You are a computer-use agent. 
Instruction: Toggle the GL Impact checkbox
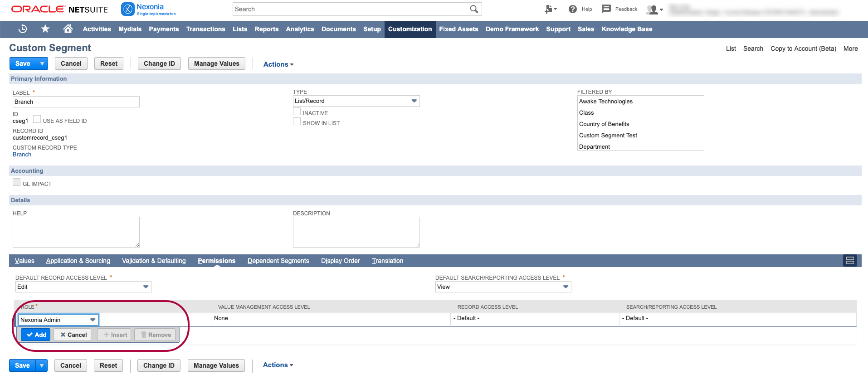coord(17,182)
